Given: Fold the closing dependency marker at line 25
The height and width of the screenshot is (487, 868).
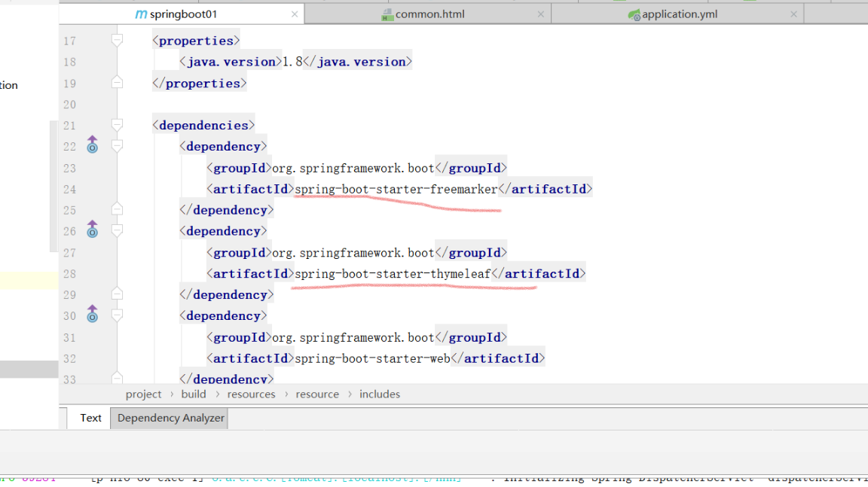Looking at the screenshot, I should point(117,209).
